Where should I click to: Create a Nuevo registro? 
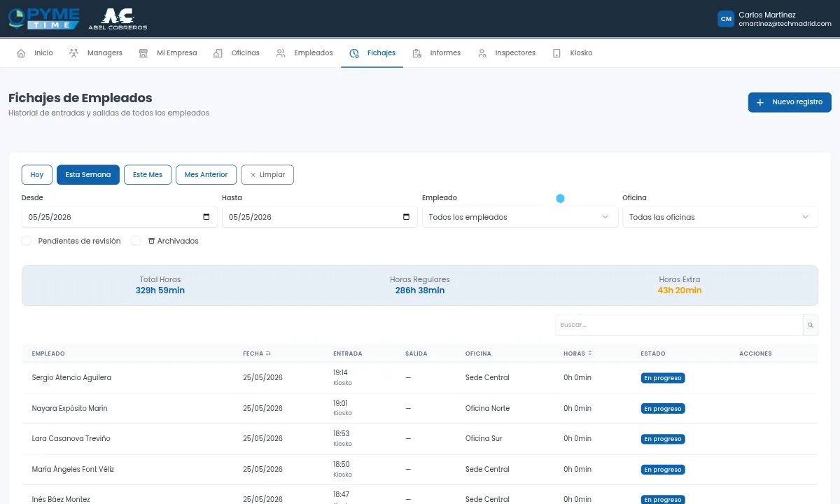pos(790,102)
